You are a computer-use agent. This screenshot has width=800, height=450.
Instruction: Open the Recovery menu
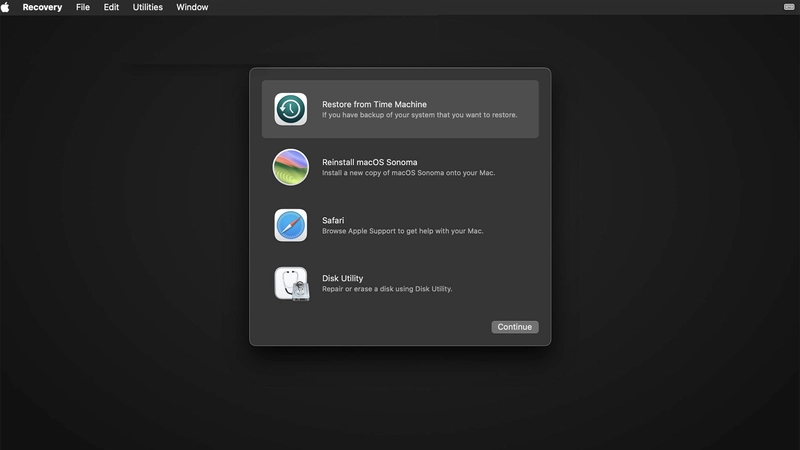point(42,7)
